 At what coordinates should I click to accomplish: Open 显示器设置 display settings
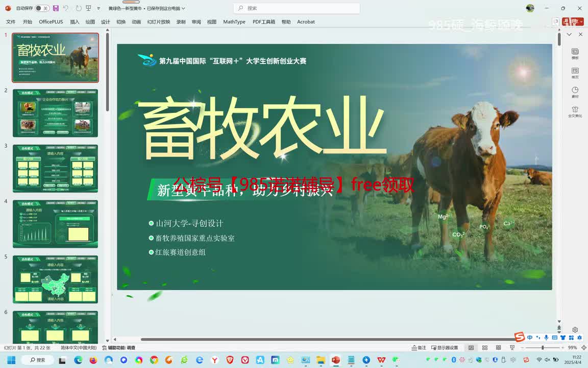point(445,348)
